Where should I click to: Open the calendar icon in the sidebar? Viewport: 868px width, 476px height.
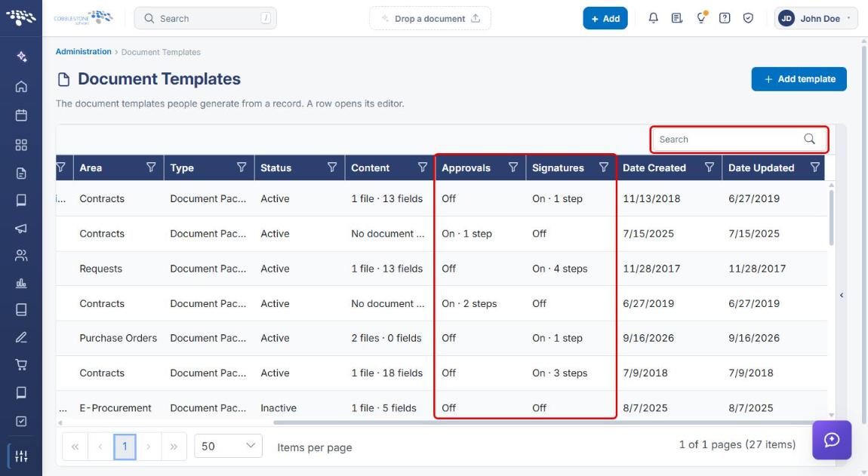[21, 115]
